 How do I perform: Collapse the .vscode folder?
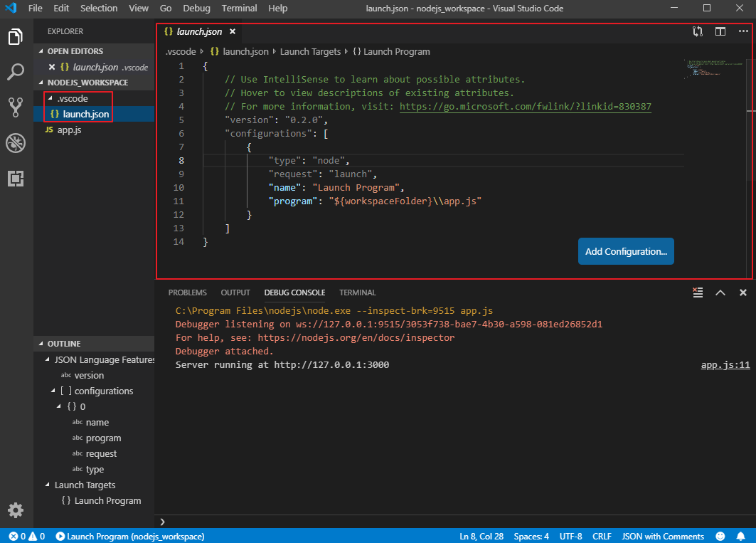click(50, 98)
